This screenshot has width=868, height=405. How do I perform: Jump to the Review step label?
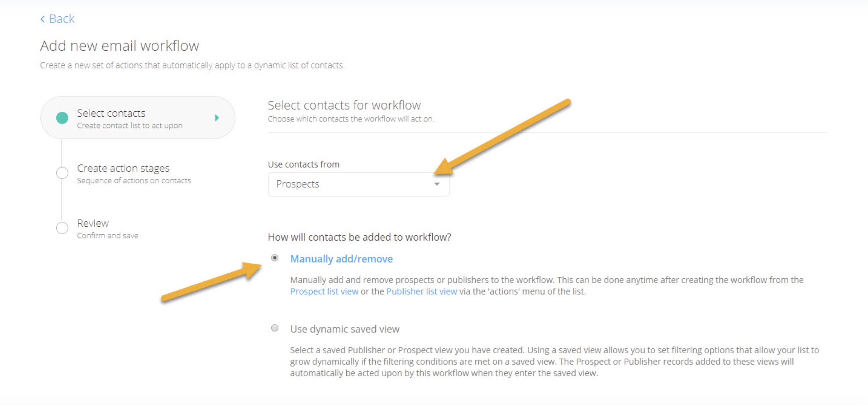(93, 223)
